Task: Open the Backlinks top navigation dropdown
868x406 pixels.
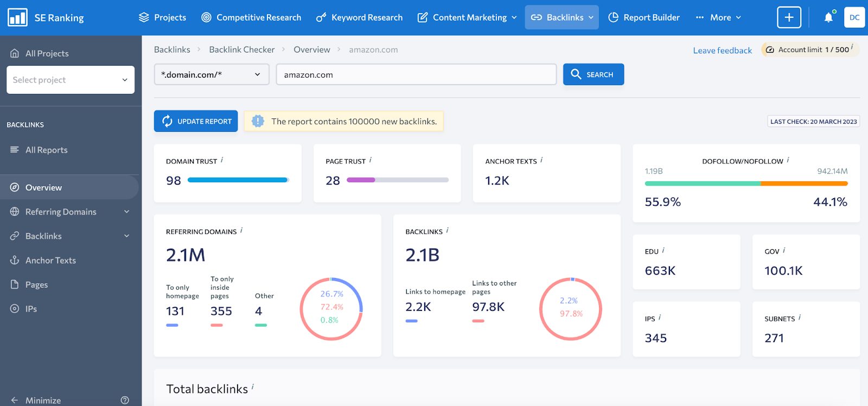Action: [562, 17]
